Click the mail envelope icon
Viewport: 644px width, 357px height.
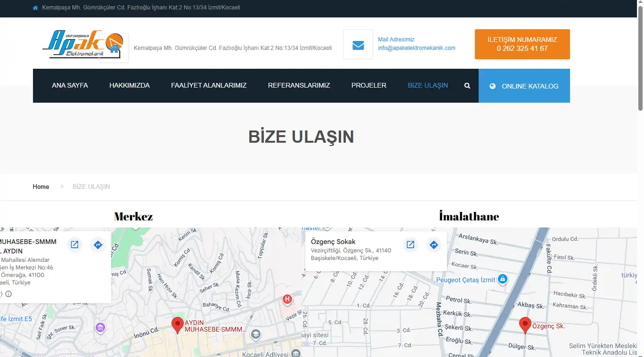(358, 45)
